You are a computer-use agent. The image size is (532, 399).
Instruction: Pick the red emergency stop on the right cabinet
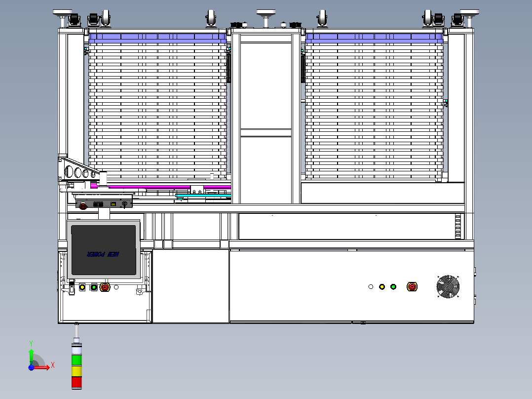[412, 287]
